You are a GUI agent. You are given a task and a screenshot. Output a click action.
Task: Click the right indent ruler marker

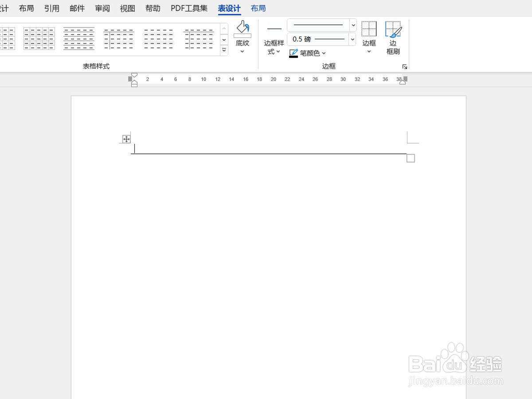pyautogui.click(x=403, y=82)
